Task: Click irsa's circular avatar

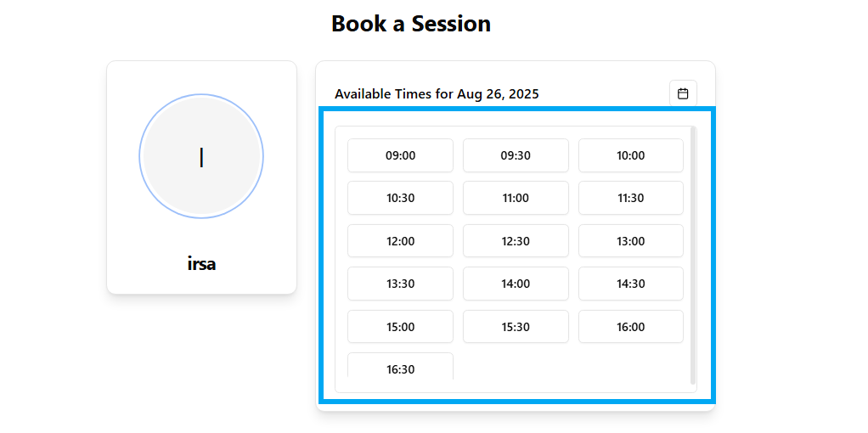Action: coord(201,156)
